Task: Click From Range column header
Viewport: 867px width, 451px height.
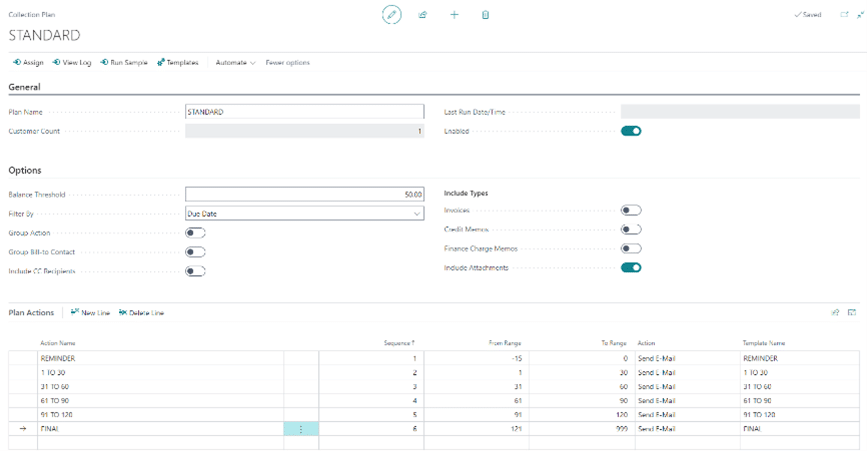Action: tap(505, 343)
